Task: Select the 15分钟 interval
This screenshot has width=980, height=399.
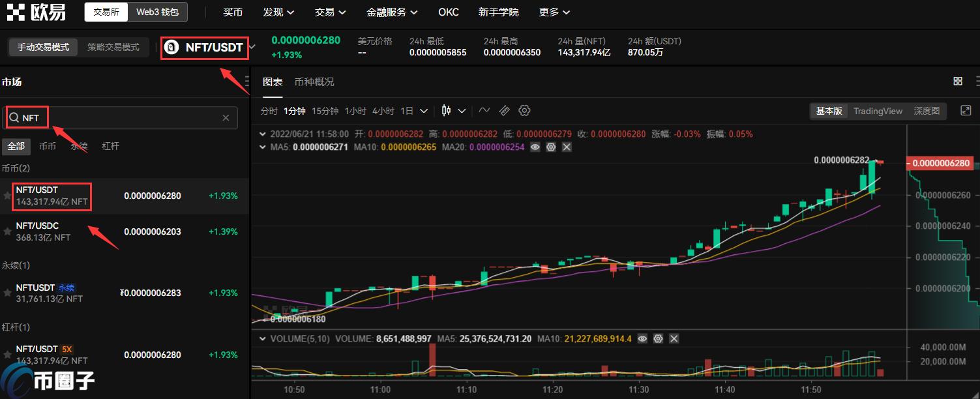Action: coord(325,111)
